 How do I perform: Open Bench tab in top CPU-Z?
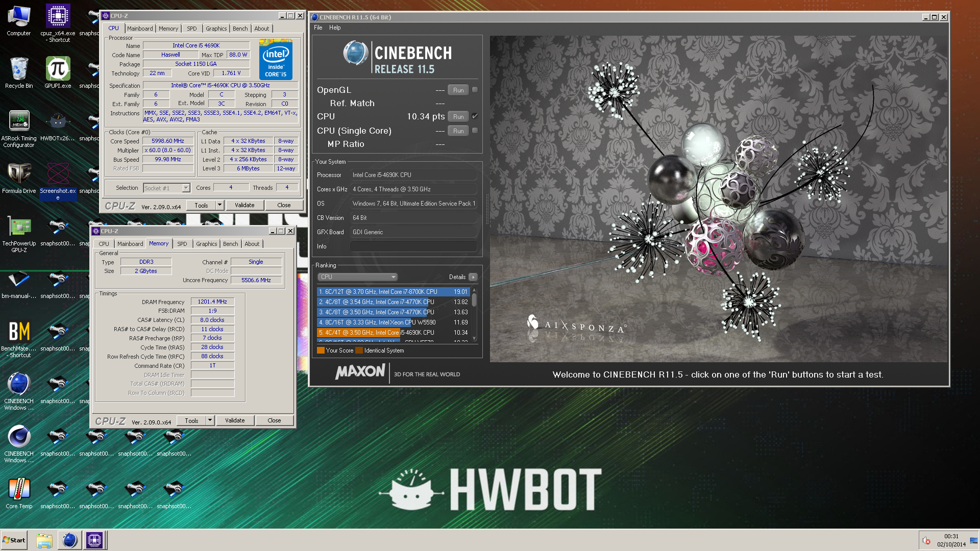pos(240,29)
